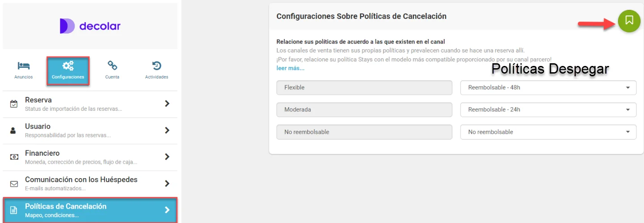644x223 pixels.
Task: Open the Reembolsable - 24h dropdown
Action: [548, 109]
